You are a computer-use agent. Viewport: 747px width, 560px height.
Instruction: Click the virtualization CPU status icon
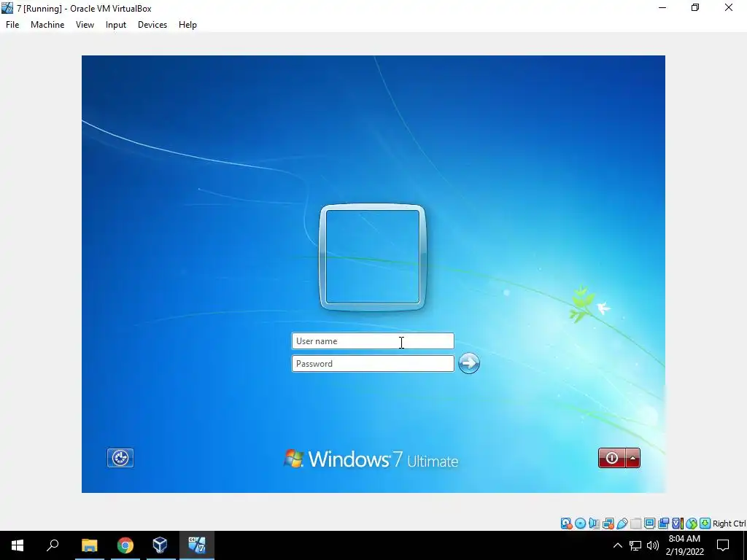pyautogui.click(x=678, y=524)
